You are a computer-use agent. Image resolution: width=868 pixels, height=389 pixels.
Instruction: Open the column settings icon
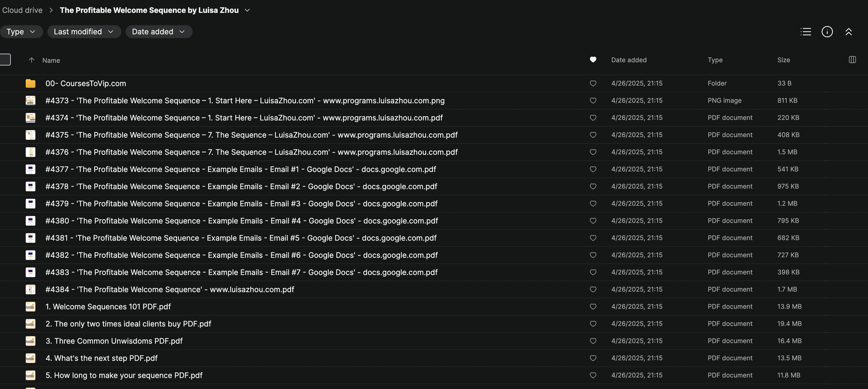852,60
